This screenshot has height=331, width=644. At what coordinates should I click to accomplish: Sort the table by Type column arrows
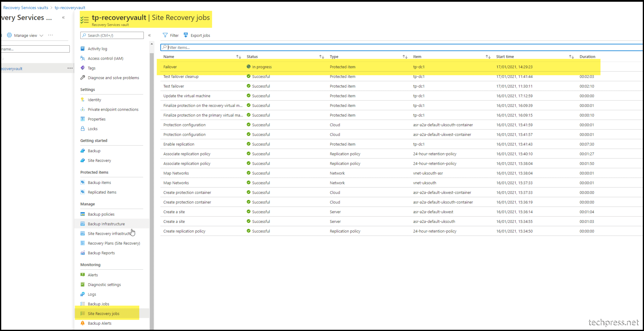pyautogui.click(x=405, y=57)
